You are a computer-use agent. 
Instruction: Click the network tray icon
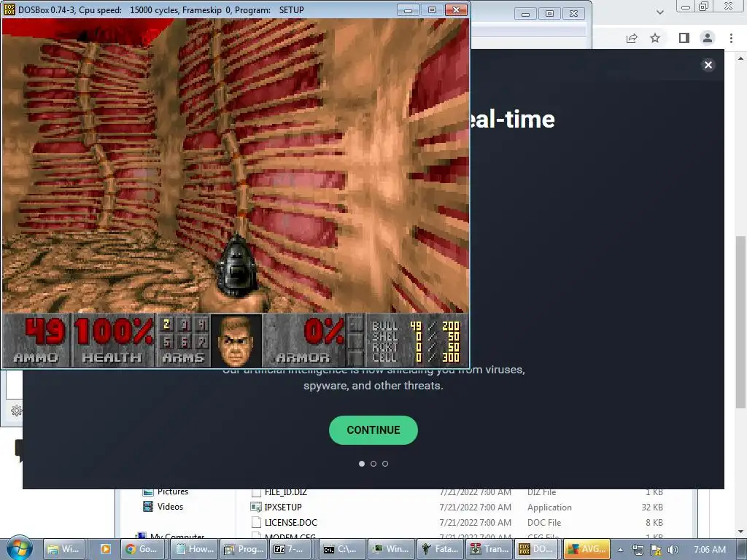(x=638, y=550)
